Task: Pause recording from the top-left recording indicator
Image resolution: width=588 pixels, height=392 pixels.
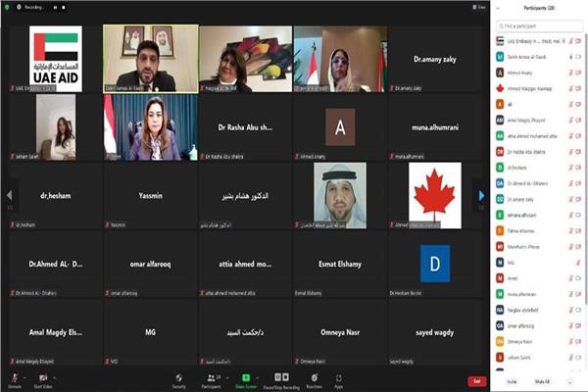Action: click(x=55, y=7)
